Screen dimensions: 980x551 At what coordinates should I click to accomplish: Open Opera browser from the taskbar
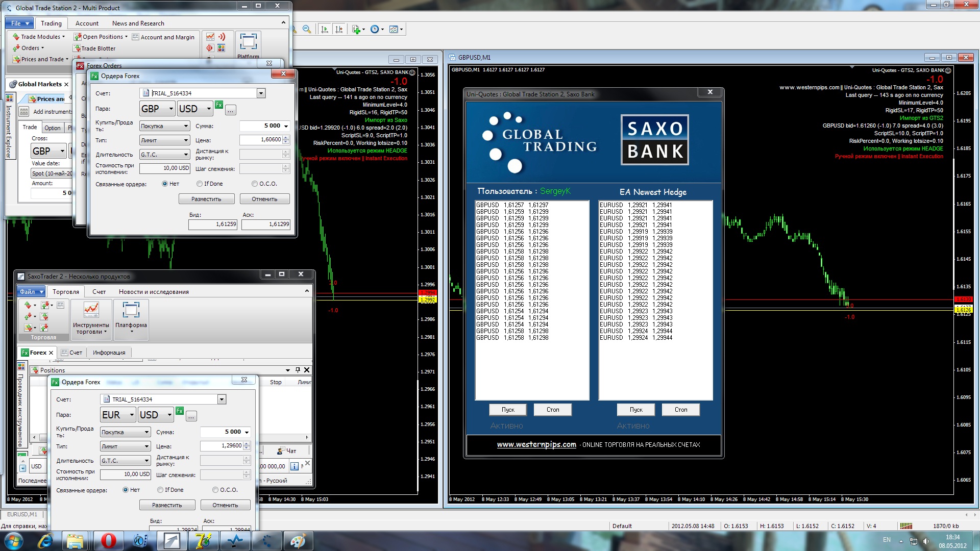coord(108,541)
